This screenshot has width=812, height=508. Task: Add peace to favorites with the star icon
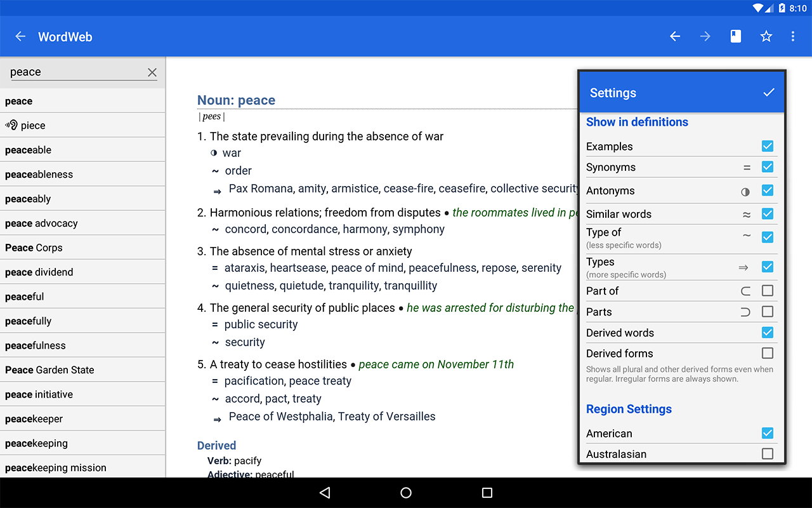click(x=766, y=36)
